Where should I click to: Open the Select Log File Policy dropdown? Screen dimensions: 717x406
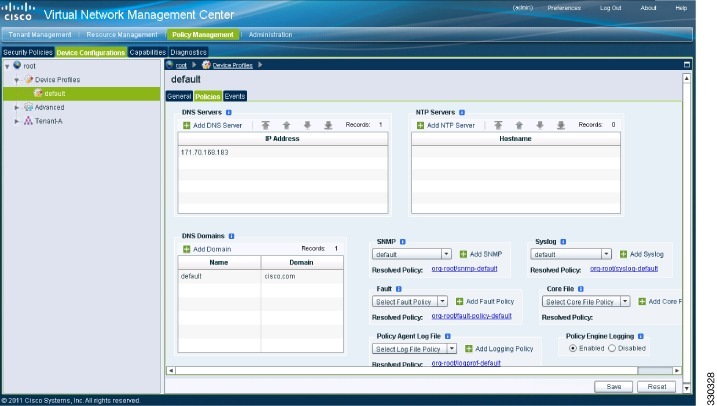452,349
